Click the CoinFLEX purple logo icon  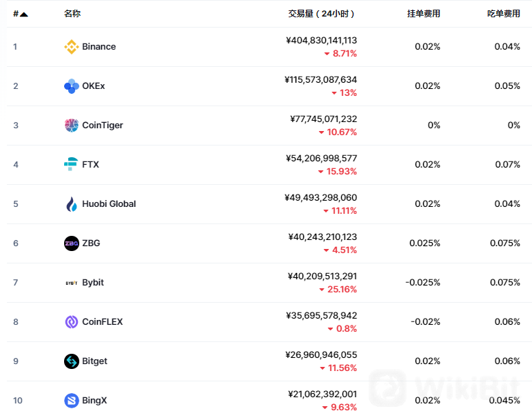click(72, 322)
